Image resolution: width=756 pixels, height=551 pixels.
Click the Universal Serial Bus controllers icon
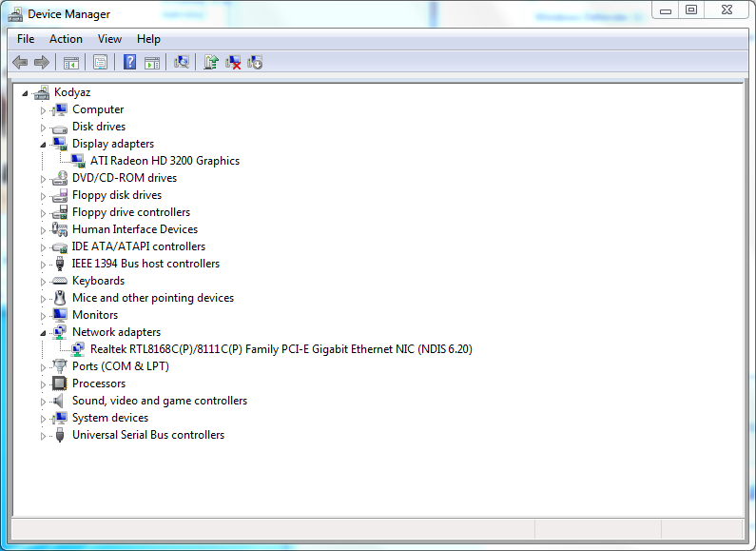(60, 435)
